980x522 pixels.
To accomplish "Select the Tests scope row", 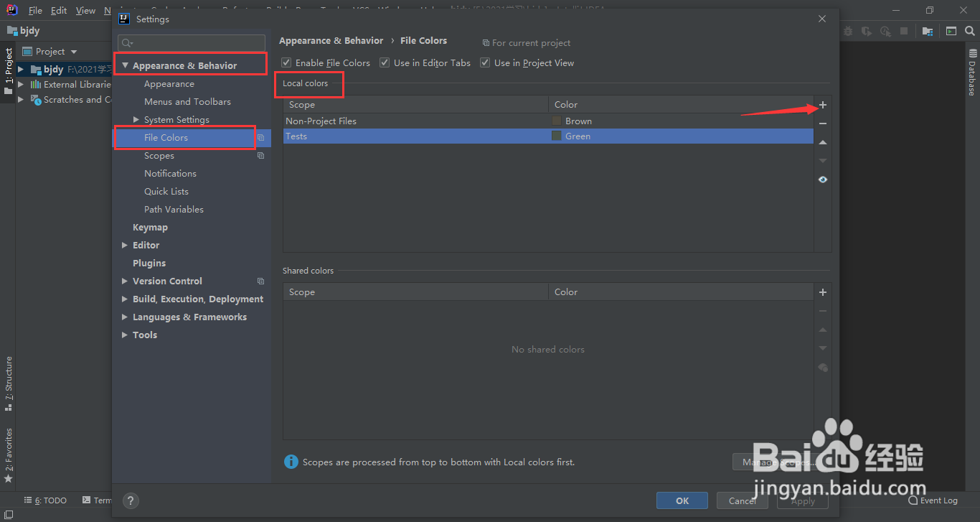I will click(x=548, y=136).
